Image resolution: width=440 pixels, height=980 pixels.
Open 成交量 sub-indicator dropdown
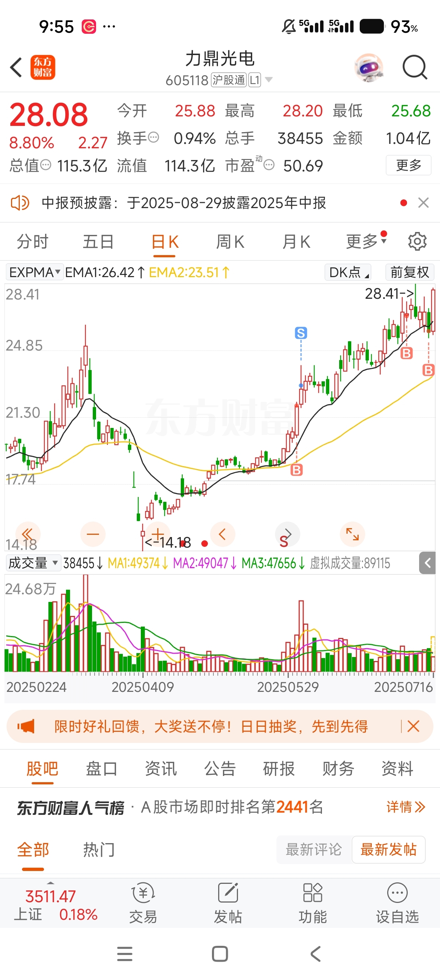pyautogui.click(x=33, y=563)
